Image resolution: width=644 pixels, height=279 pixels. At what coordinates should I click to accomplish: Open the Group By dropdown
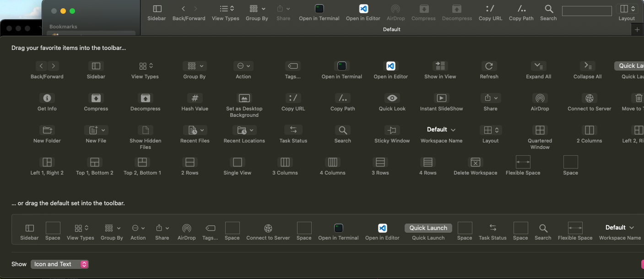[x=257, y=9]
